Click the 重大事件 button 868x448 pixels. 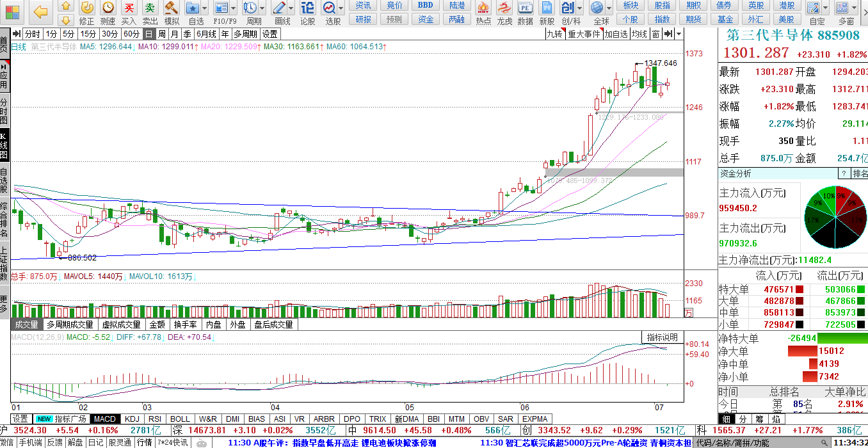[584, 34]
